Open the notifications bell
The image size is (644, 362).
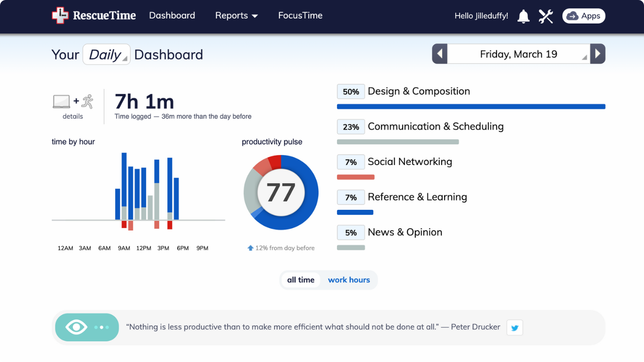pyautogui.click(x=523, y=16)
